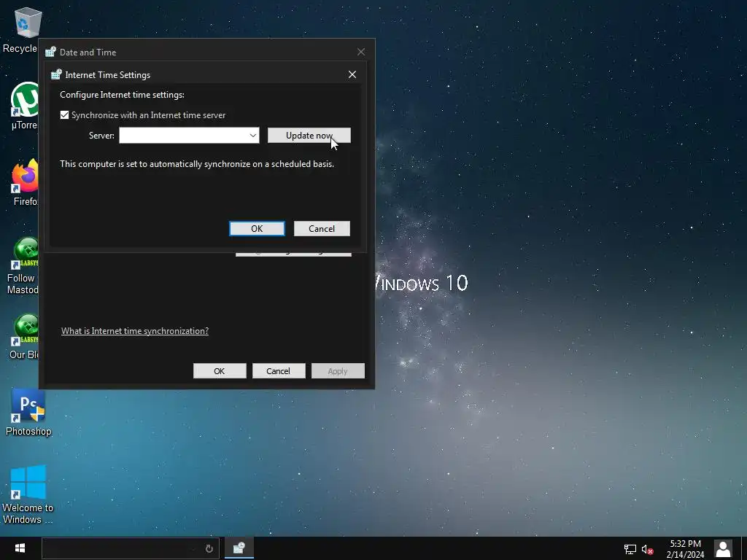This screenshot has height=560, width=747.
Task: Select the Our Blog desktop shortcut
Action: 25,336
